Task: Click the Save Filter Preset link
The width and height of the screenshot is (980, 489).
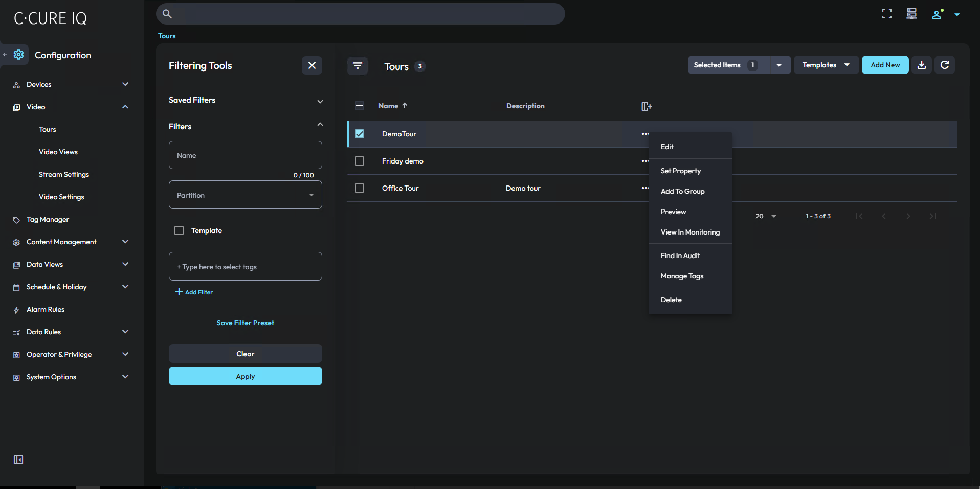Action: [x=246, y=323]
